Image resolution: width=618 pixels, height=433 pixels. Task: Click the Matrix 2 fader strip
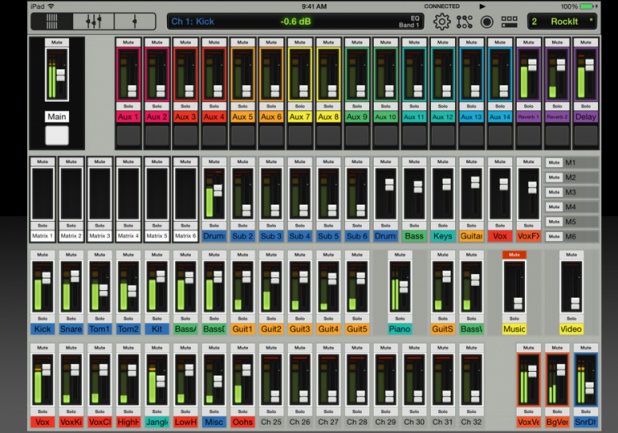click(71, 193)
